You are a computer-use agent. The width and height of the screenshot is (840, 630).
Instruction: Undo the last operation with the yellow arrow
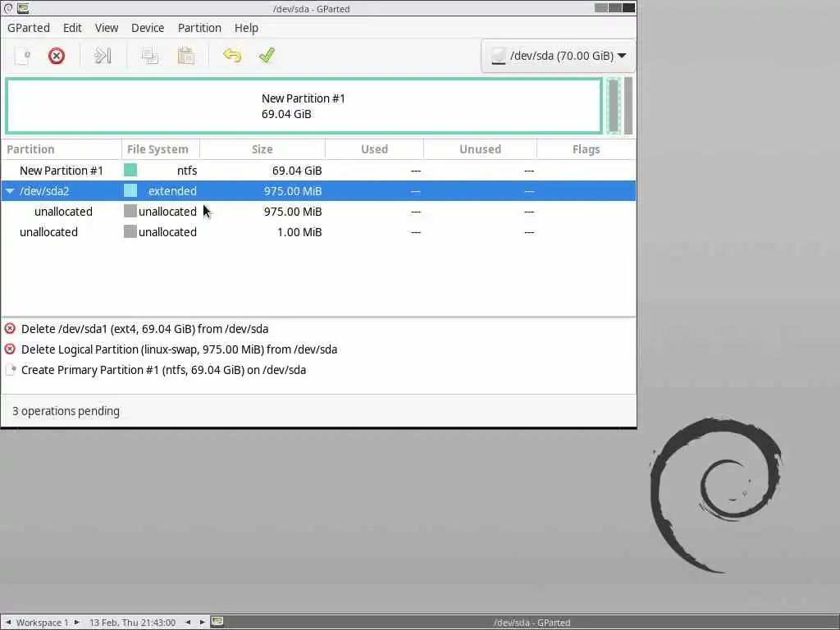(232, 56)
